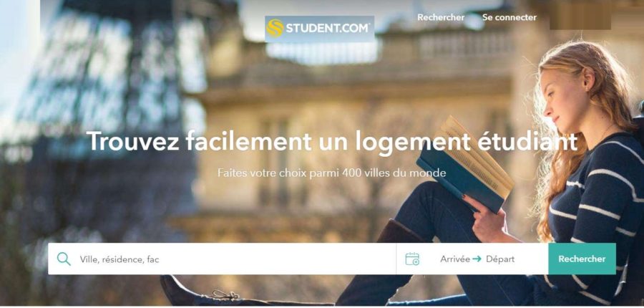This screenshot has width=644, height=308.
Task: Click the yellow S logo icon
Action: click(275, 29)
